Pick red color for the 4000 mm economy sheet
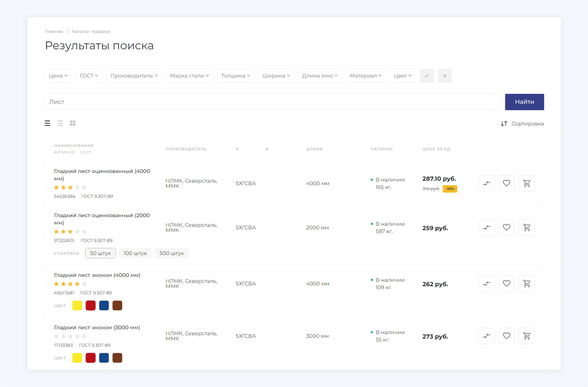588x387 pixels. [x=90, y=306]
